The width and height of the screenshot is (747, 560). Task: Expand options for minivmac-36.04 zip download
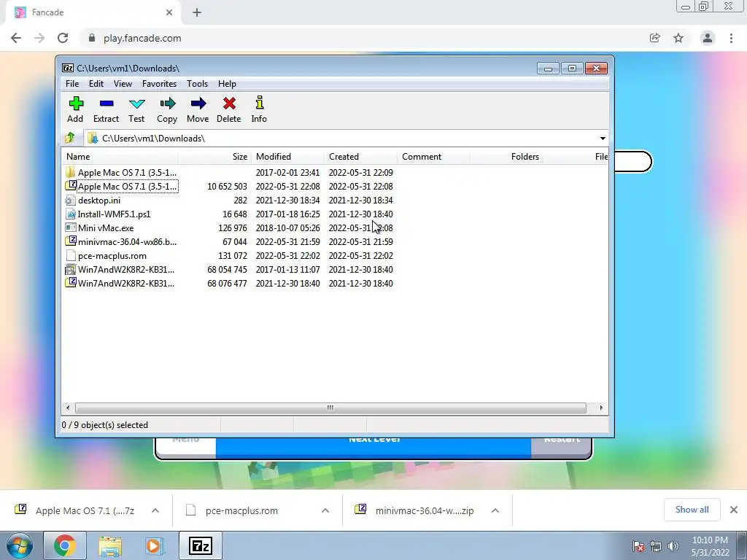pyautogui.click(x=495, y=510)
